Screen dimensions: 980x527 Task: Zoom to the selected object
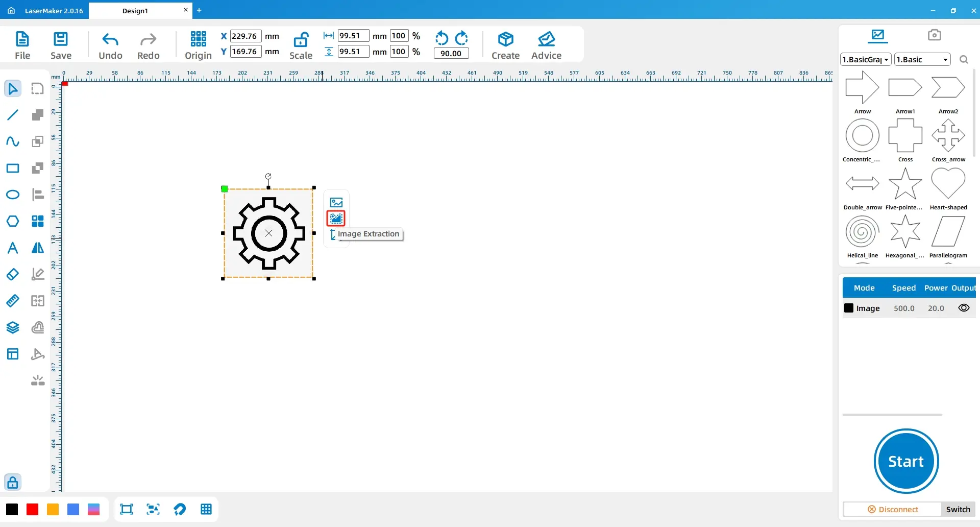click(153, 509)
